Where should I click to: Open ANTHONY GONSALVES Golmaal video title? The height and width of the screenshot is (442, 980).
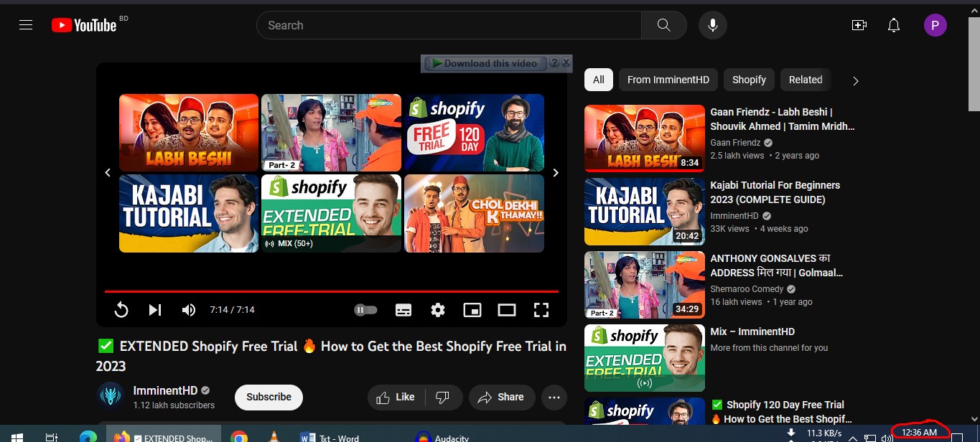(x=777, y=265)
